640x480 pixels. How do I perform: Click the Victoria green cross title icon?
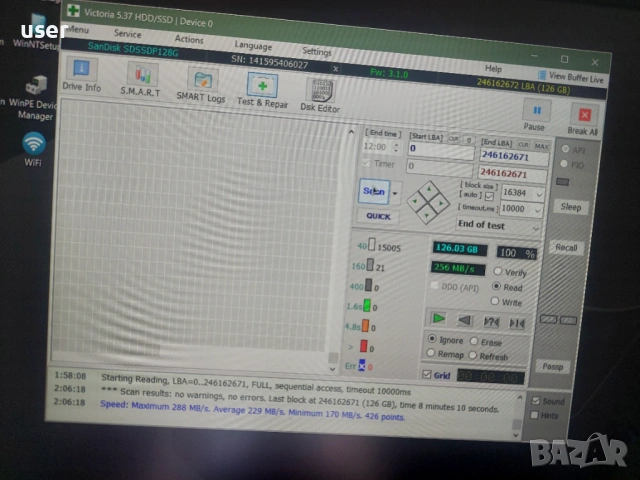(73, 10)
